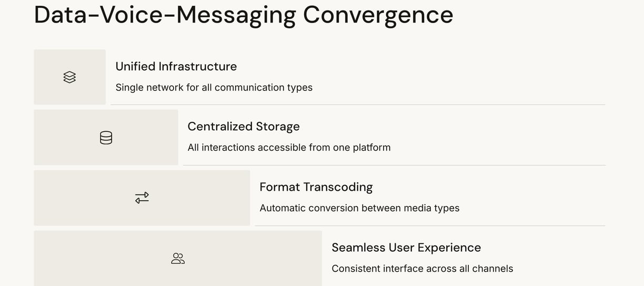The width and height of the screenshot is (644, 286).
Task: Click the bidirectional arrows transcoding icon
Action: coord(142,198)
